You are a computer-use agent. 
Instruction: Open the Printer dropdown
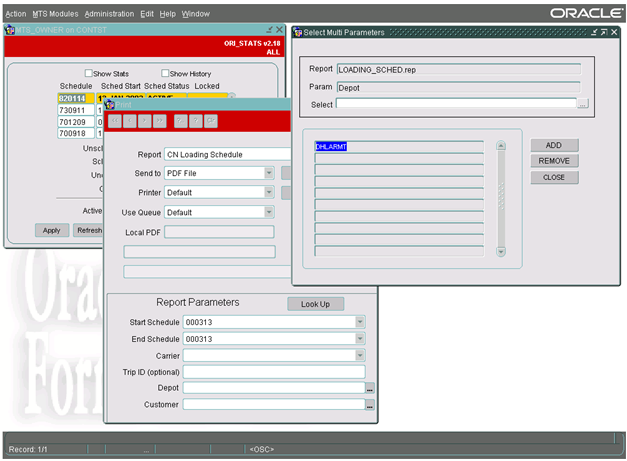pyautogui.click(x=269, y=192)
